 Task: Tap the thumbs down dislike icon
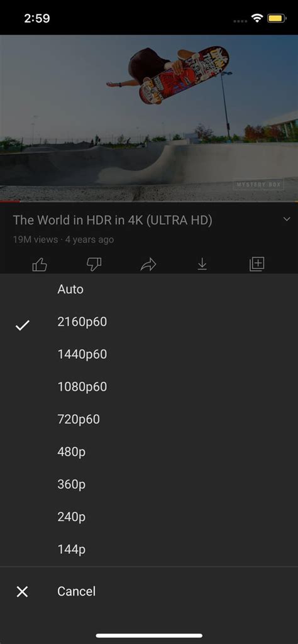(94, 265)
